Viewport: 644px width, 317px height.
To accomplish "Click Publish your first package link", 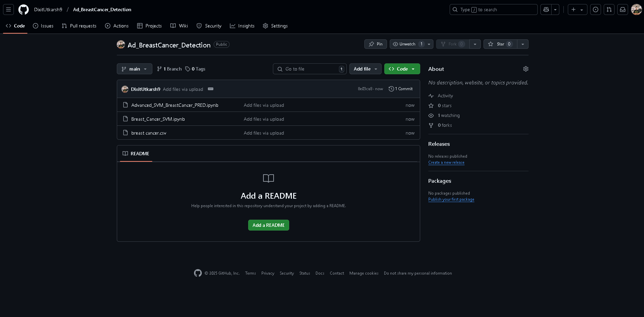I will [451, 199].
